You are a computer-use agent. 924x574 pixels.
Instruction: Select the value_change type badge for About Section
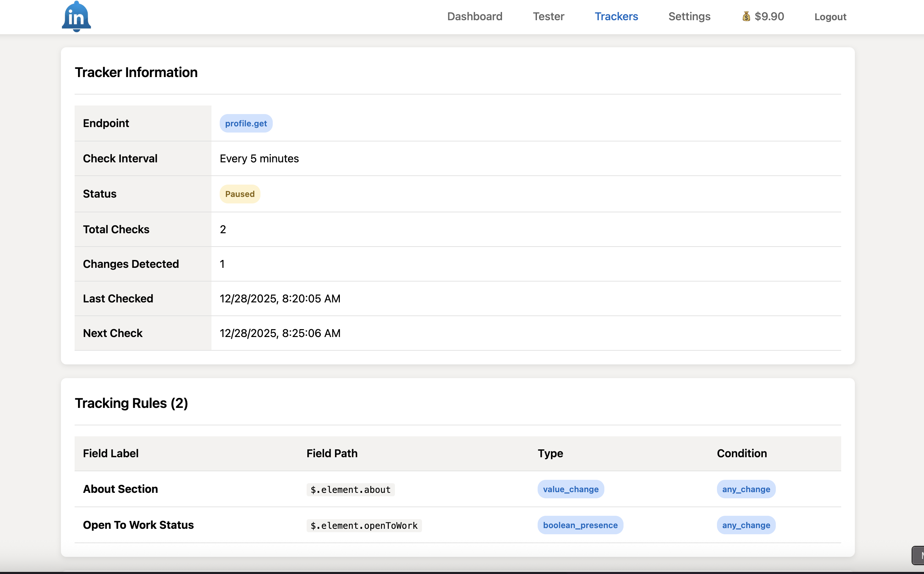pos(570,489)
